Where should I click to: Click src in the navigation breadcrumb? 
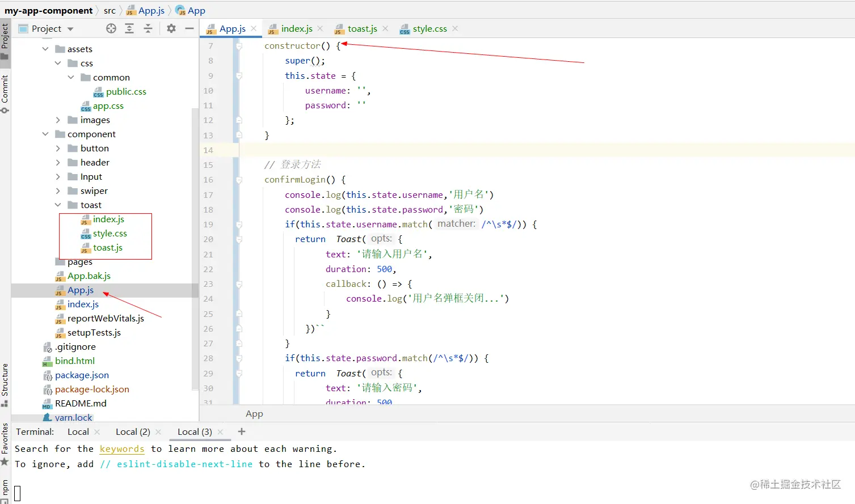109,10
